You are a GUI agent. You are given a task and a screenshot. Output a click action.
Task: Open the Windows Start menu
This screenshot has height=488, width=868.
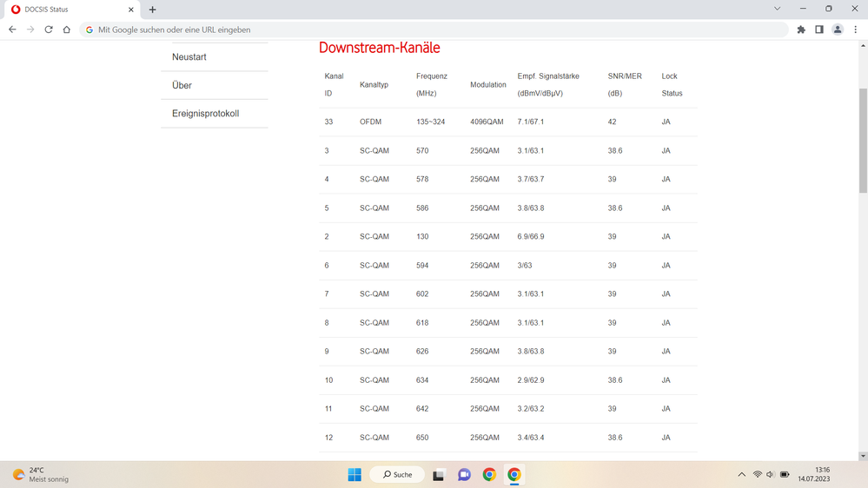[x=354, y=475]
